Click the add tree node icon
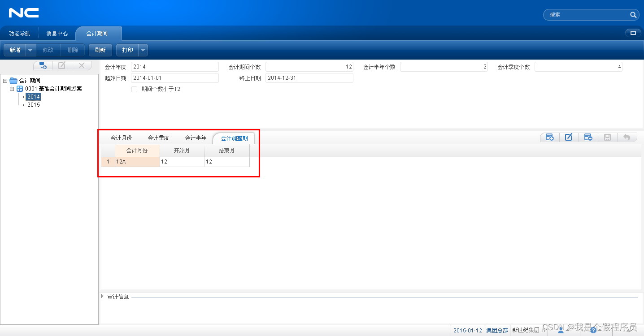This screenshot has width=644, height=336. point(43,65)
